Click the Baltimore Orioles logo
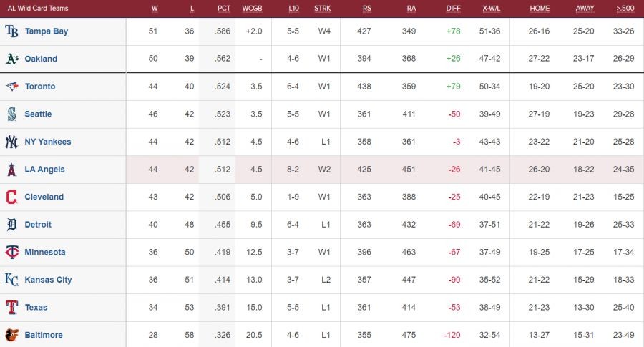This screenshot has height=347, width=644. (x=11, y=335)
